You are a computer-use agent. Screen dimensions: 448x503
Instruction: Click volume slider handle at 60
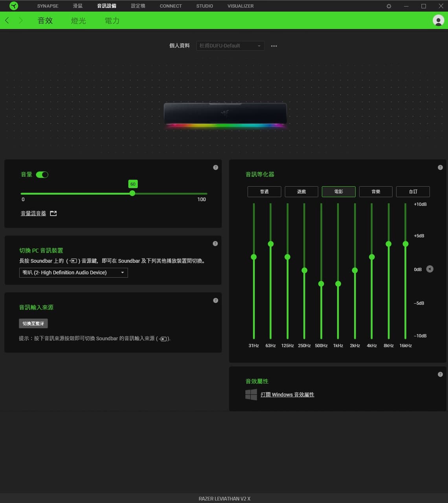(x=132, y=193)
